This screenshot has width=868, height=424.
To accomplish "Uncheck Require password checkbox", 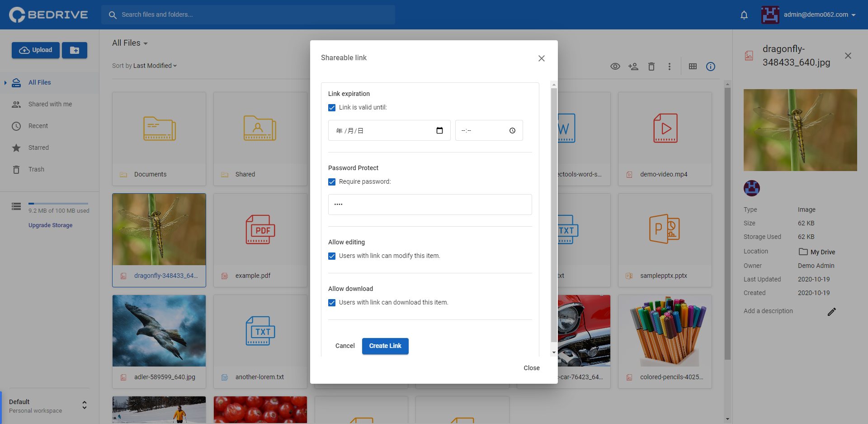I will (332, 182).
